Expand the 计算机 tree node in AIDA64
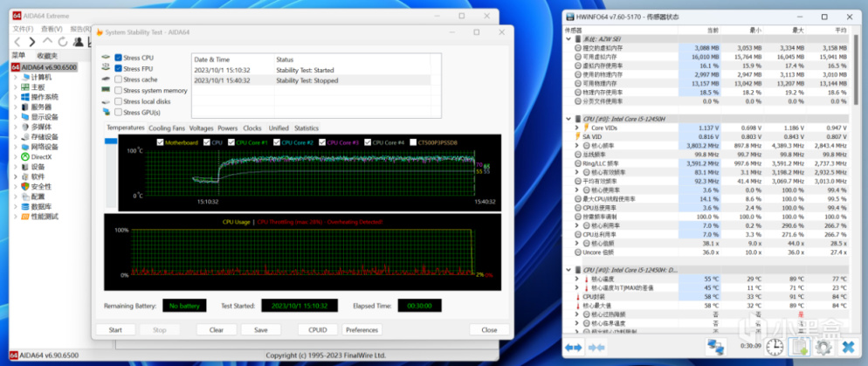This screenshot has width=868, height=366. pos(16,78)
